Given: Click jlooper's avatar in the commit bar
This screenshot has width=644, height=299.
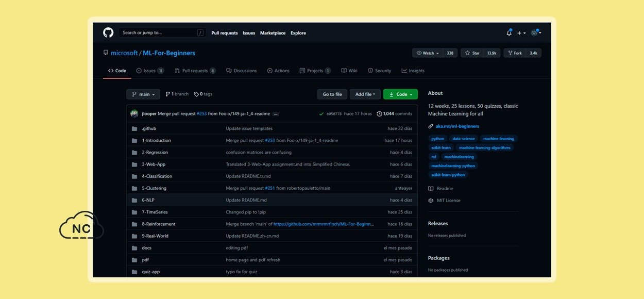Looking at the screenshot, I should click(134, 113).
